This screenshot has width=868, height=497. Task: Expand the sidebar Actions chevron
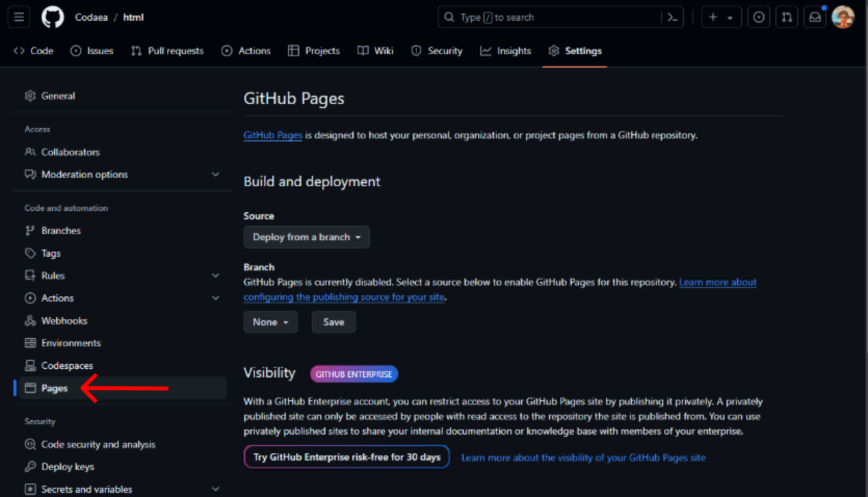[216, 298]
